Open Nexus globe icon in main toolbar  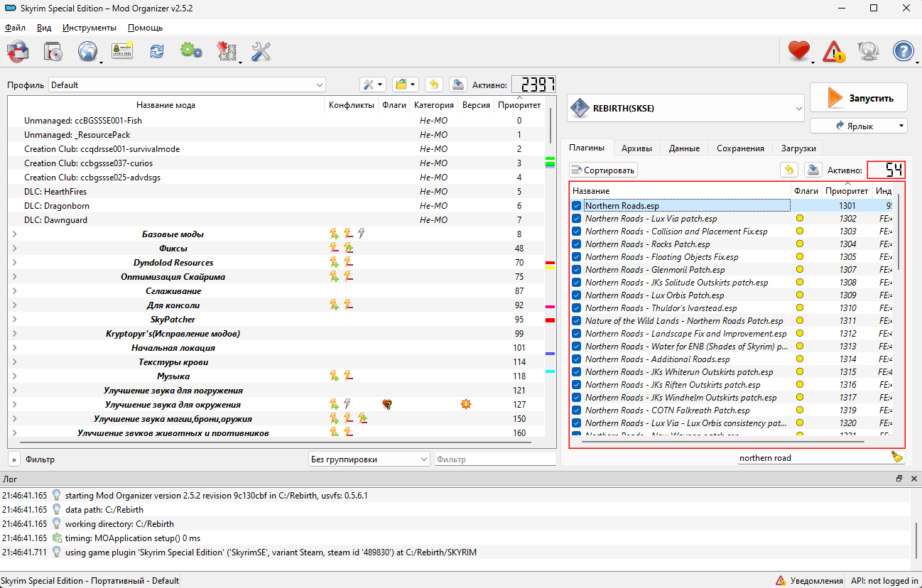click(x=87, y=51)
